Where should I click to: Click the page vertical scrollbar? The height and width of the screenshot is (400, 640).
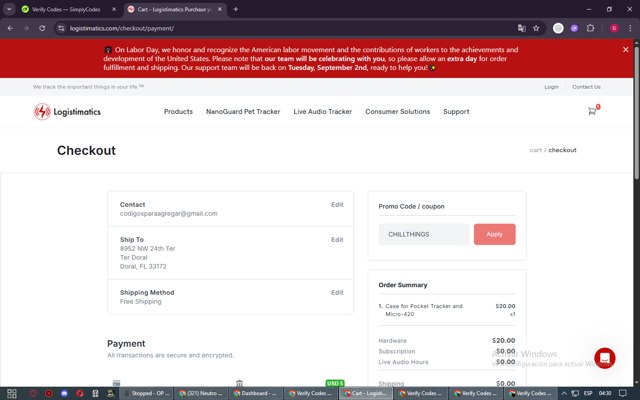[x=637, y=112]
